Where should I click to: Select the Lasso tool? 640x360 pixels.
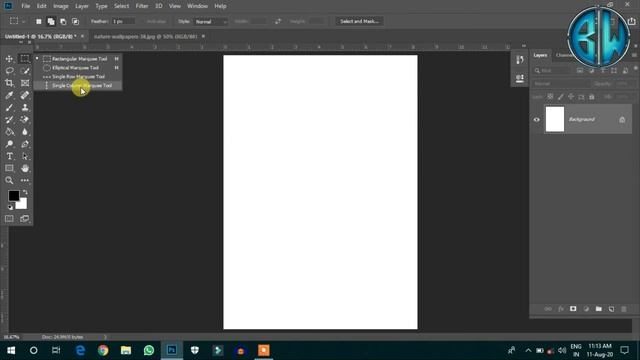pyautogui.click(x=9, y=71)
